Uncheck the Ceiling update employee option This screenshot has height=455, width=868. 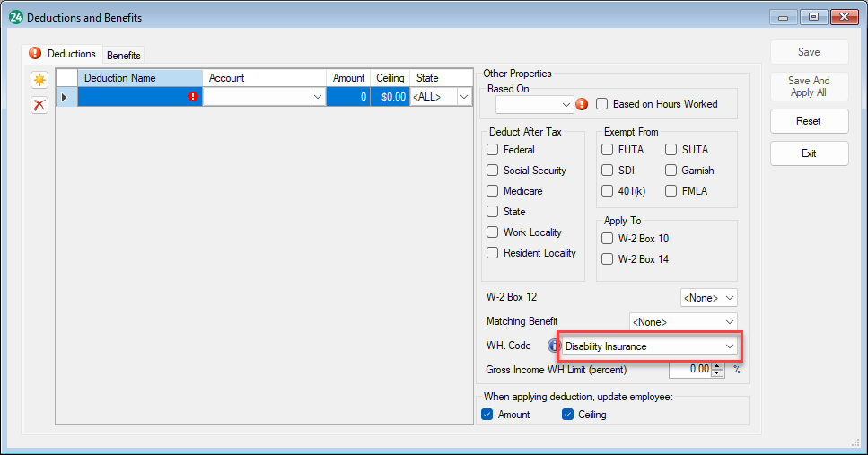568,415
